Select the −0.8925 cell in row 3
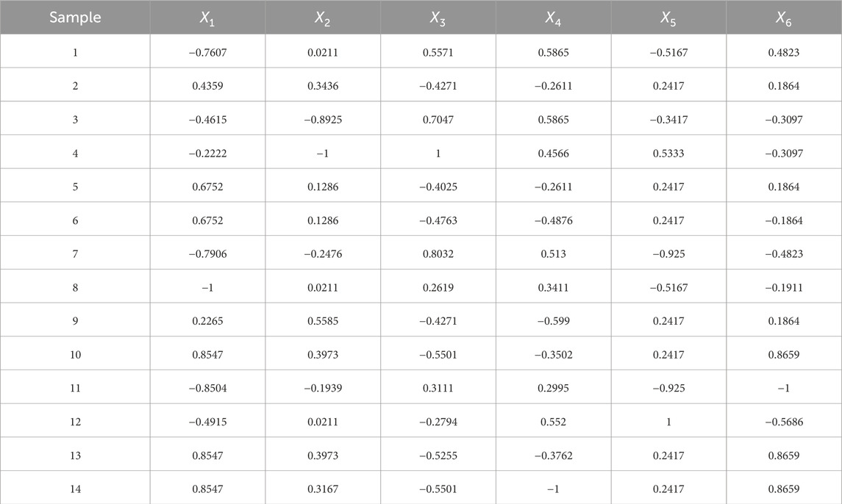842x504 pixels. pos(323,120)
